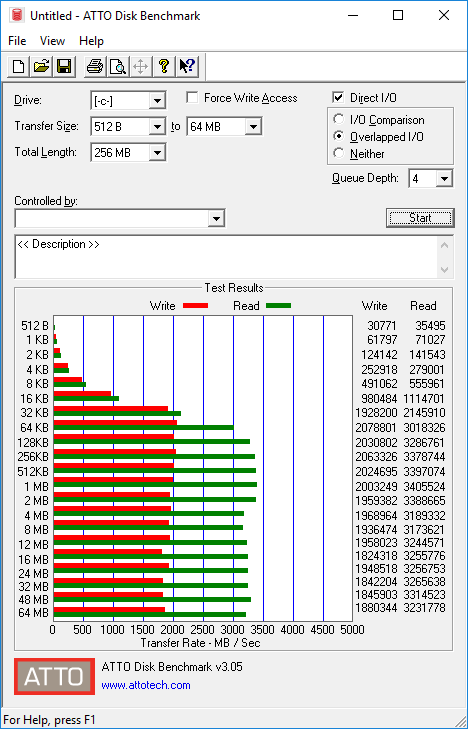Click the ATTO Disk Benchmark title bar icon
The height and width of the screenshot is (729, 468).
(17, 16)
